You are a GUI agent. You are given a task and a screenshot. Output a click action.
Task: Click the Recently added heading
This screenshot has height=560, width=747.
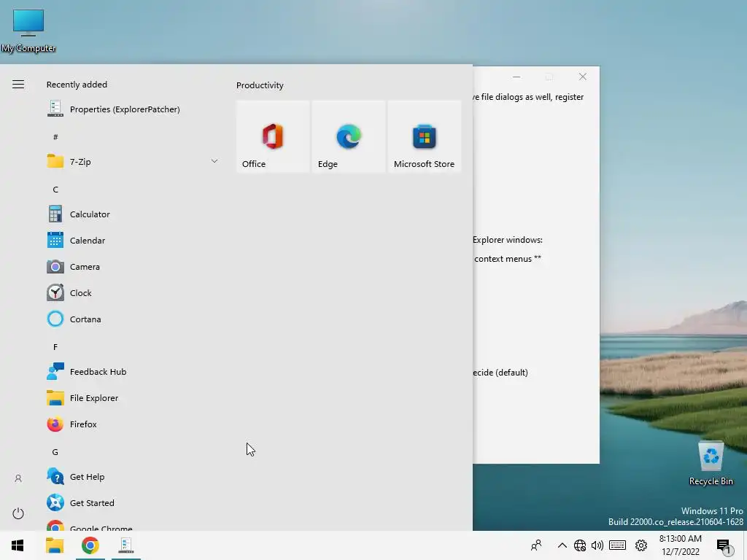[x=77, y=85]
